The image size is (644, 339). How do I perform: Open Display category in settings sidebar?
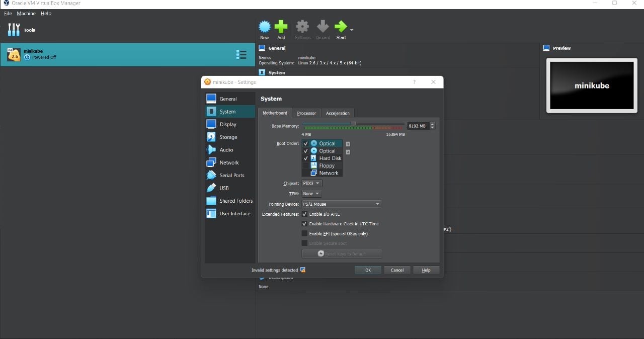point(230,124)
